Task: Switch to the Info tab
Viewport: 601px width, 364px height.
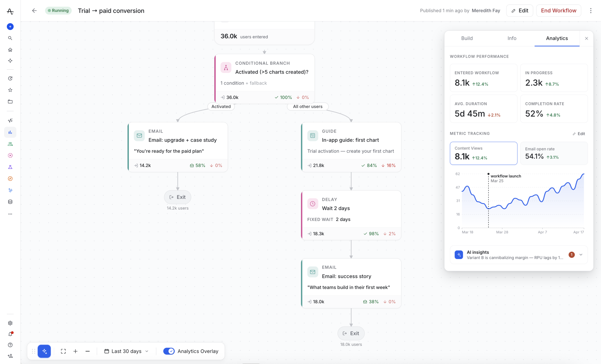Action: (512, 38)
